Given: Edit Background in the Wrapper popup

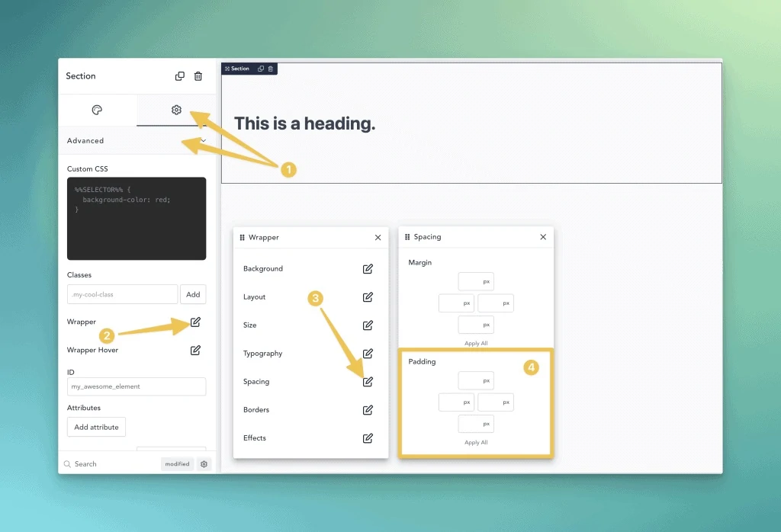Looking at the screenshot, I should tap(368, 269).
